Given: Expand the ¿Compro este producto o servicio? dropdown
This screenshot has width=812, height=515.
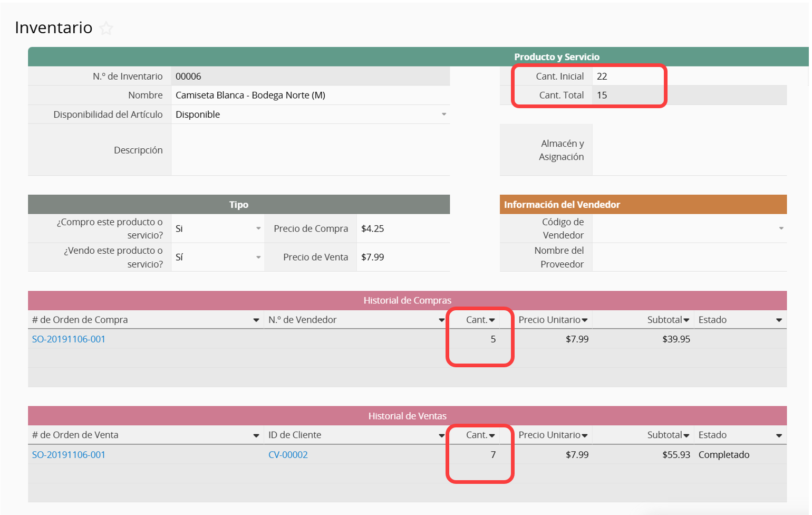Looking at the screenshot, I should 258,228.
